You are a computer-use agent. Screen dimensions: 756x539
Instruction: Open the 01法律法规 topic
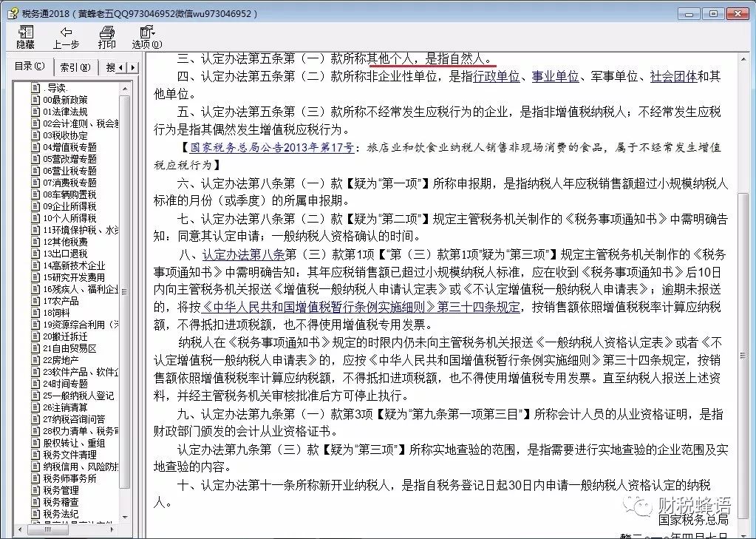[x=65, y=112]
